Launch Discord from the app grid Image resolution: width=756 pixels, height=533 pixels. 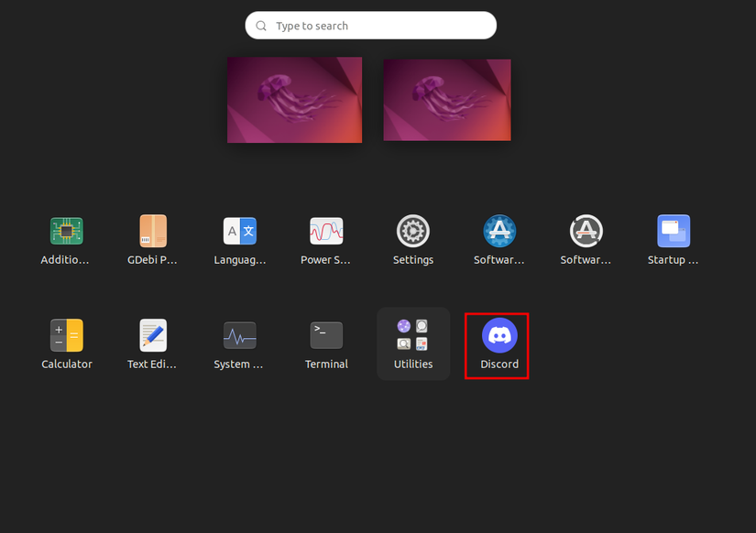coord(497,332)
